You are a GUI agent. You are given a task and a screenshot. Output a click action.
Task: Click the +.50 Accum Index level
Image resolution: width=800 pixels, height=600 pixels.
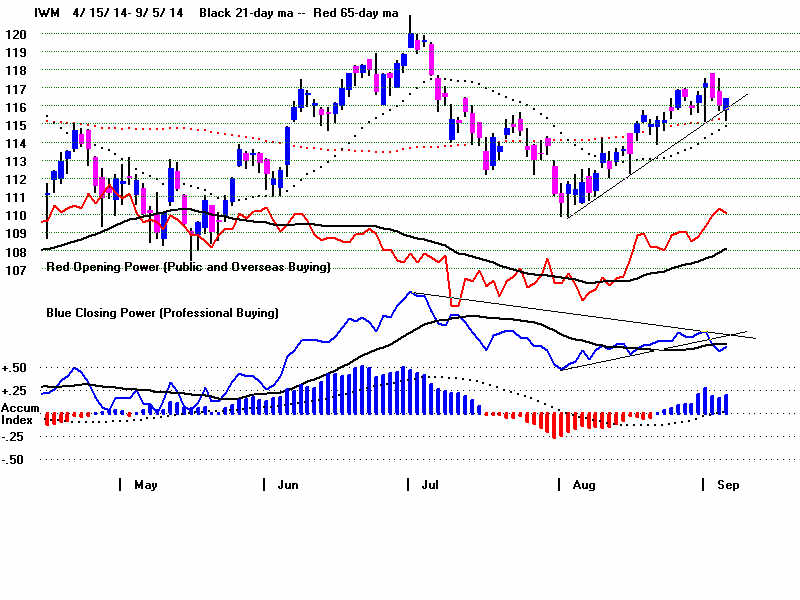click(14, 368)
